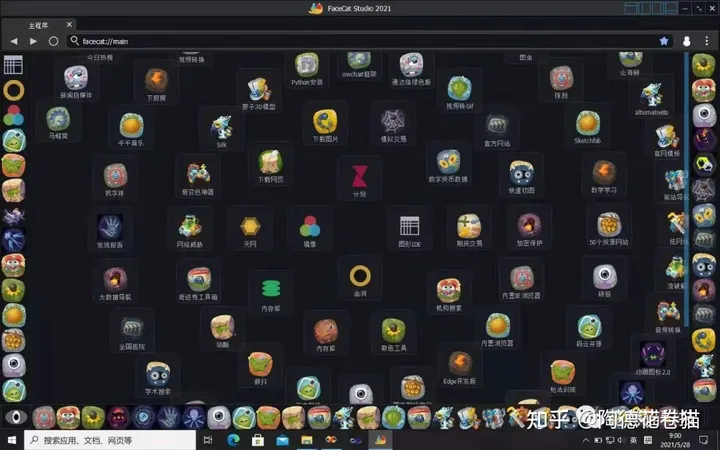The image size is (720, 450).
Task: Click the Windows taskbar search box
Action: pyautogui.click(x=100, y=440)
